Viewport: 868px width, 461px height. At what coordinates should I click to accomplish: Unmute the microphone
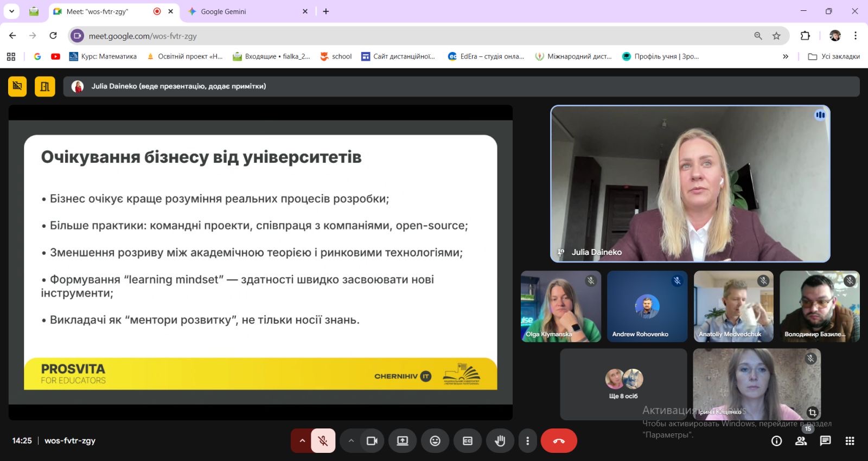[323, 441]
